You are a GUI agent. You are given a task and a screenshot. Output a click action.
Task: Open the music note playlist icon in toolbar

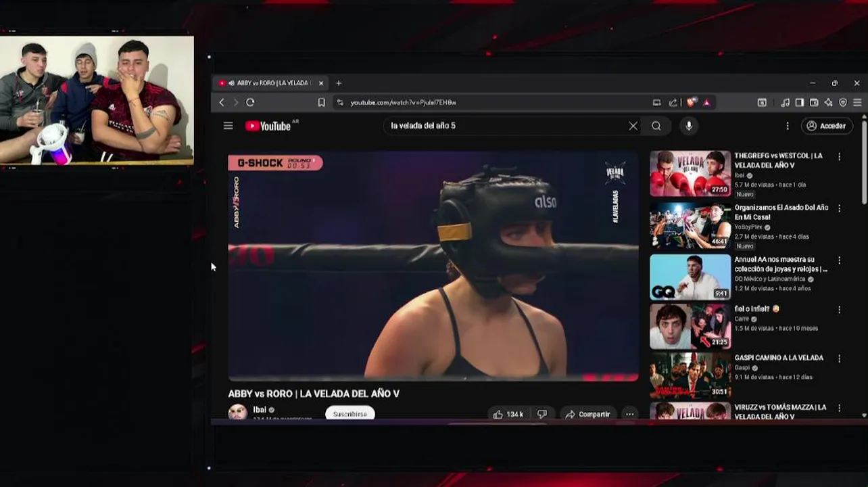(x=785, y=103)
